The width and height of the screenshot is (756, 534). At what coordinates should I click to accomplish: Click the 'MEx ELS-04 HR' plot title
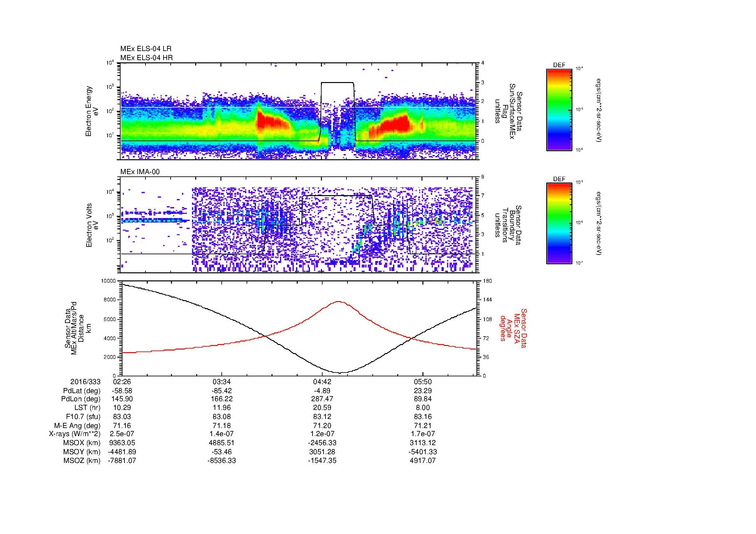pyautogui.click(x=146, y=58)
